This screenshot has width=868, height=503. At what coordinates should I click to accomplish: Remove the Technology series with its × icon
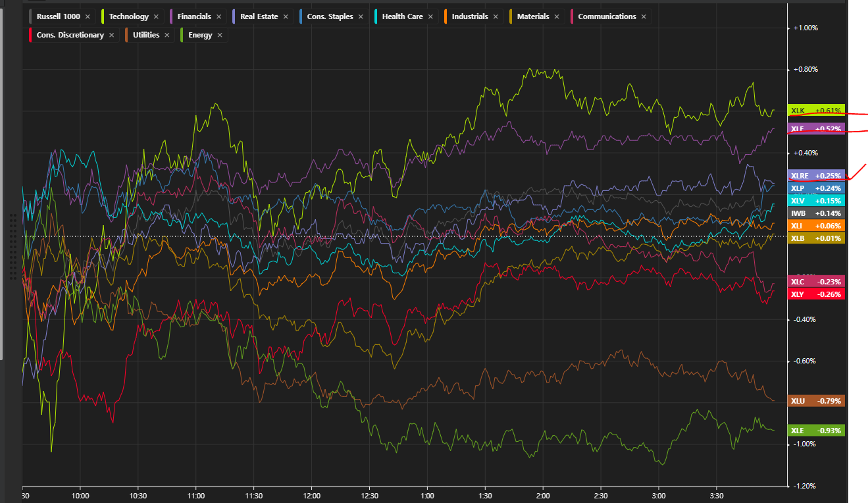pos(156,16)
